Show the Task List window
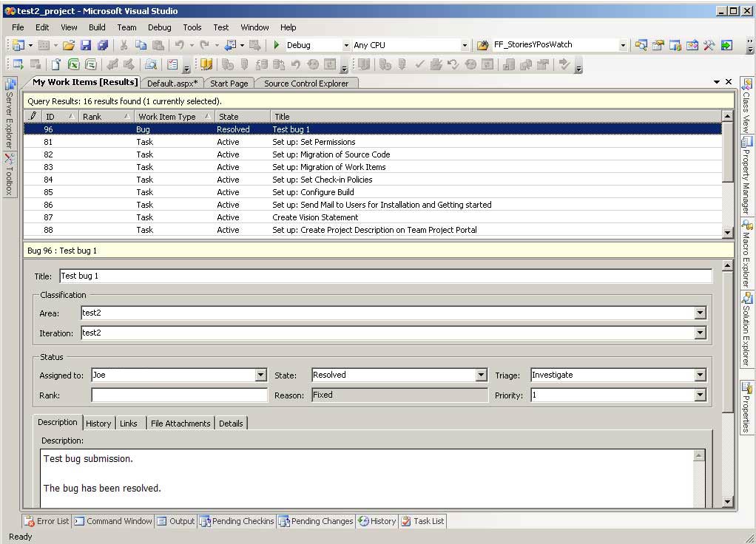The width and height of the screenshot is (756, 544). click(x=423, y=521)
